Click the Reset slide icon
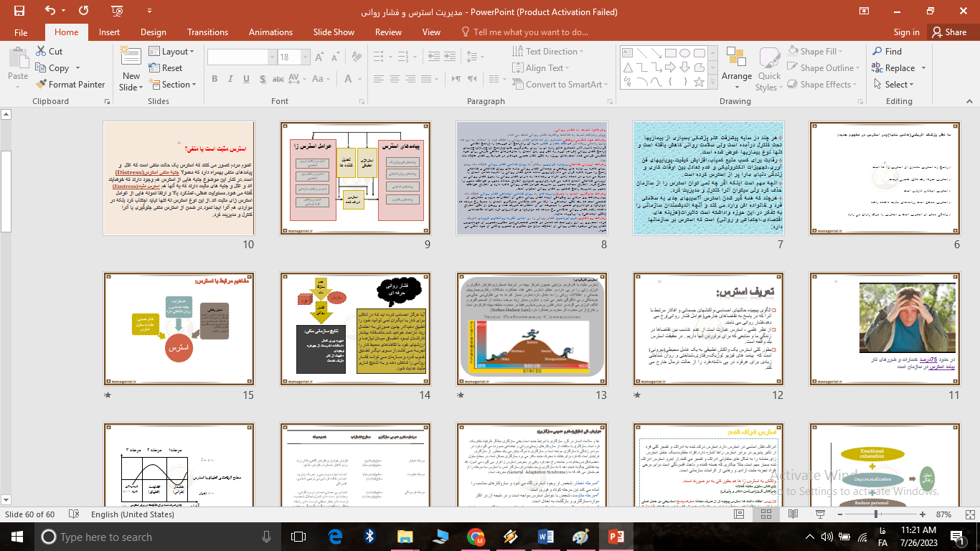Screen dimensions: 980x551 coord(155,68)
